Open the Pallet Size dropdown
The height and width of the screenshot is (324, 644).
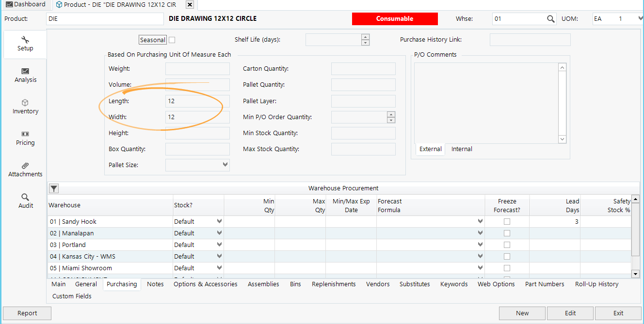point(225,165)
